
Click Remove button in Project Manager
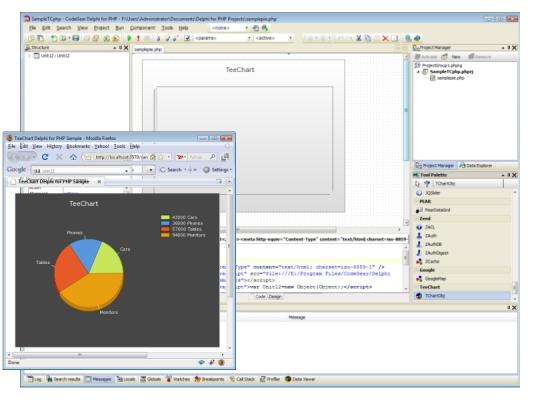coord(479,57)
